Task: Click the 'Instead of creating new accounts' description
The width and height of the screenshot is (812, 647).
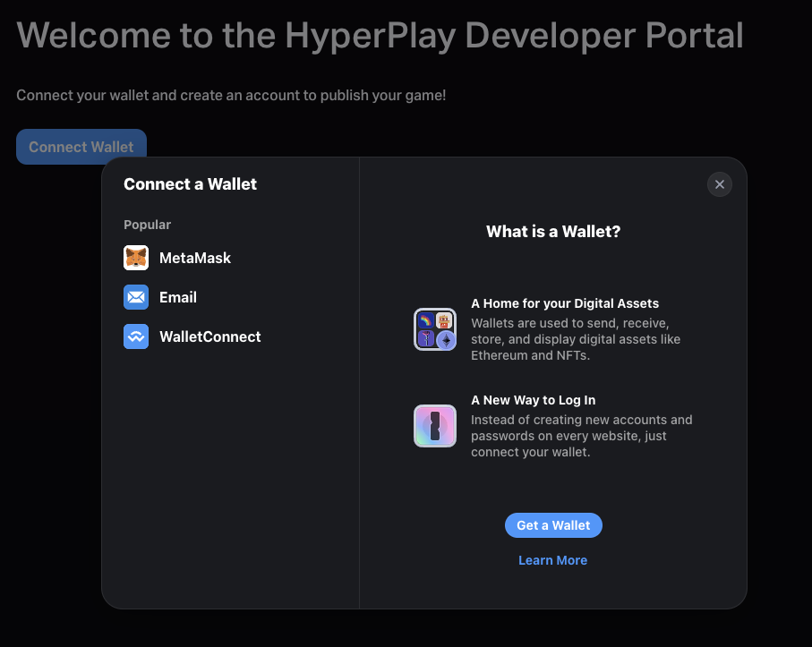Action: 581,436
